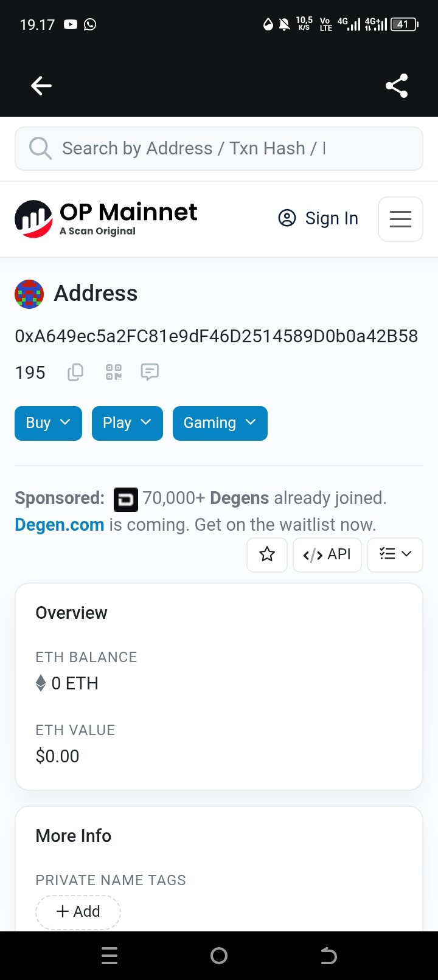Tap the Android home button
Screen dimensions: 438x980
[x=219, y=956]
